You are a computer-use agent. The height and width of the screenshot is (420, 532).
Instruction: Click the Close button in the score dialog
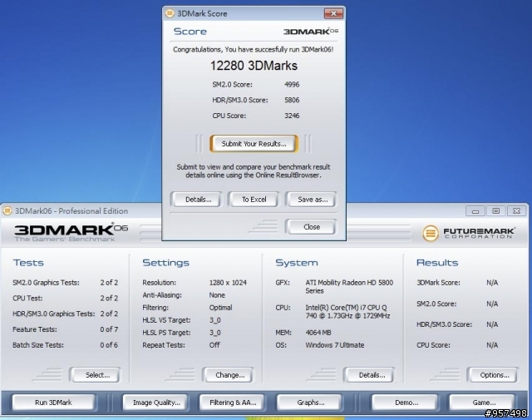click(x=311, y=226)
